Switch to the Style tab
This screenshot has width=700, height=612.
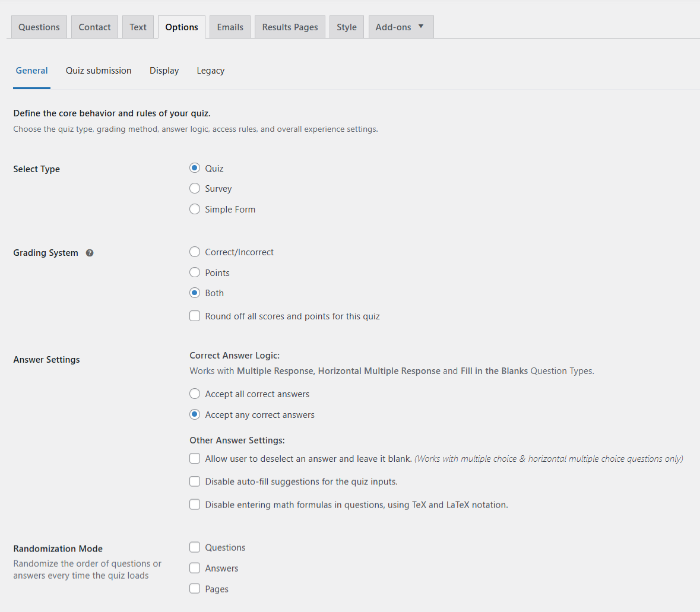click(x=346, y=27)
